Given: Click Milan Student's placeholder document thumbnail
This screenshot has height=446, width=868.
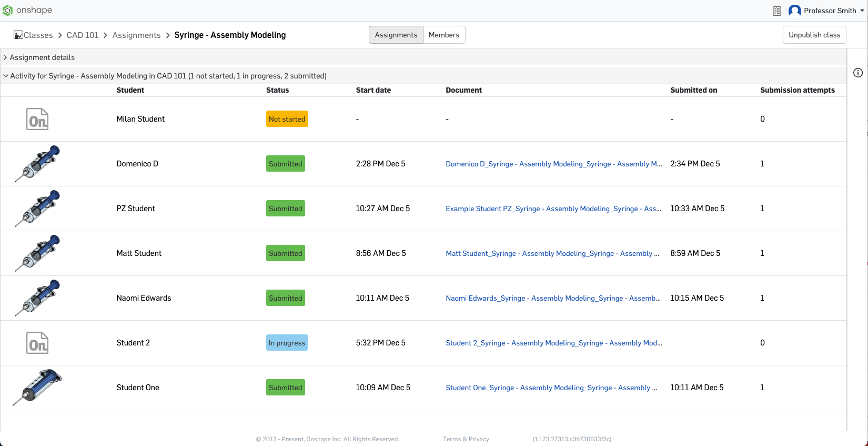Looking at the screenshot, I should point(37,119).
